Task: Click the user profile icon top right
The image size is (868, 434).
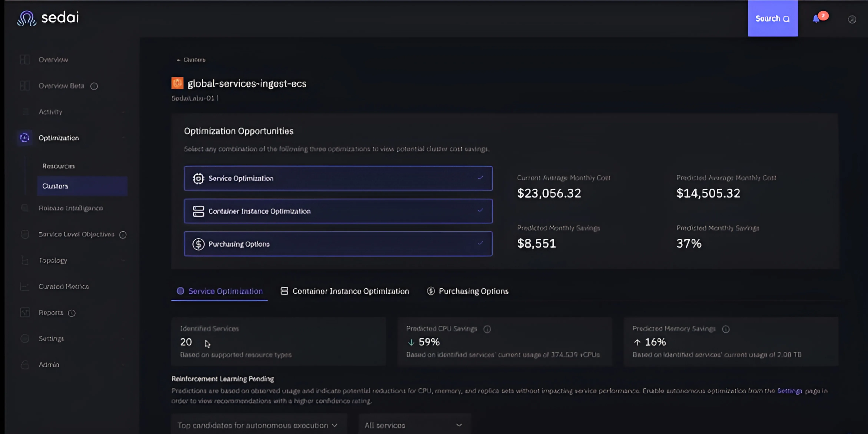Action: pyautogui.click(x=852, y=19)
